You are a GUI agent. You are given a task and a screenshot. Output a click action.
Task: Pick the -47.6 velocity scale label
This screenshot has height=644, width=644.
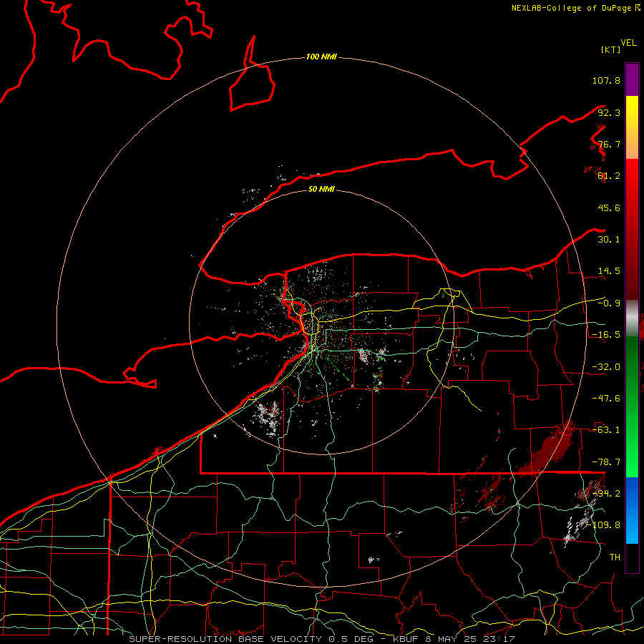(606, 399)
